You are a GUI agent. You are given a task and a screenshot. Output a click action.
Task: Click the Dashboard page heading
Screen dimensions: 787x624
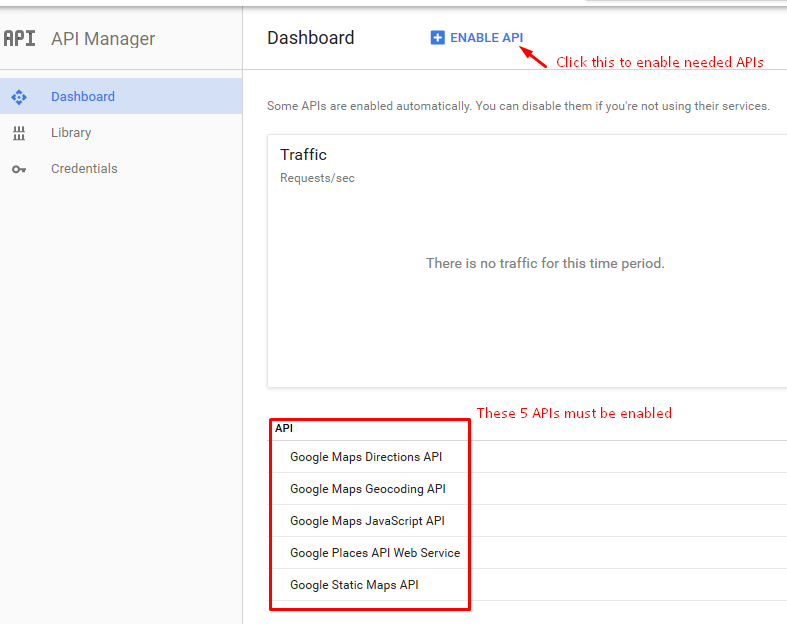(x=311, y=38)
